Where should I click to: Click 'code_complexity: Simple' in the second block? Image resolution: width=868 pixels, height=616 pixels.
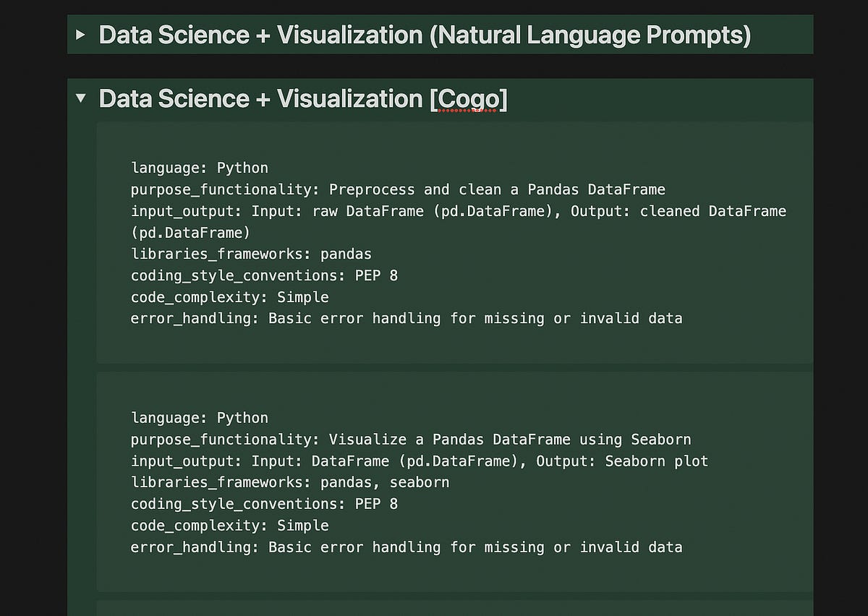coord(230,526)
